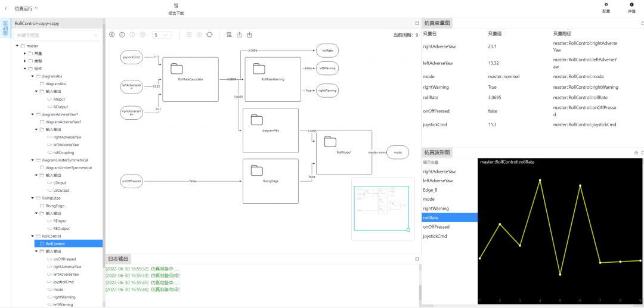Open the 详情 info icon
This screenshot has height=308, width=644.
pyautogui.click(x=631, y=5)
